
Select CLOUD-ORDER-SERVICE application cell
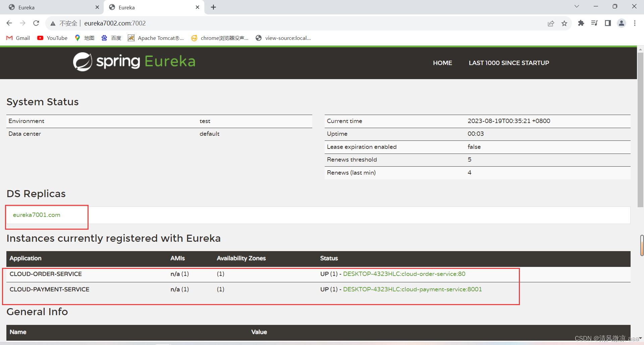(x=46, y=274)
